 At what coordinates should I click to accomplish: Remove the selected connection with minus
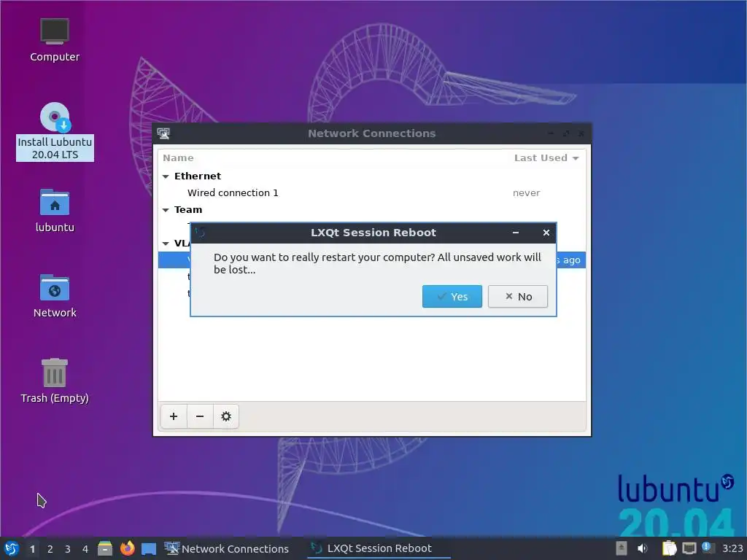pos(200,416)
